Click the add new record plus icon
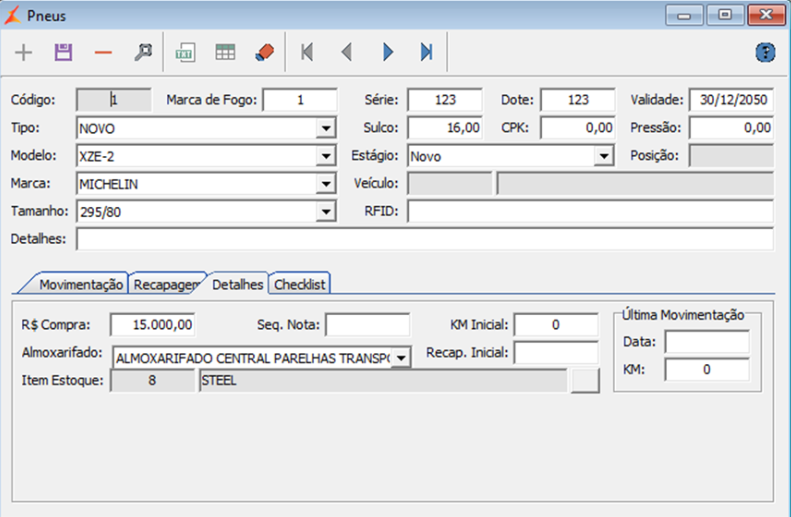 23,52
